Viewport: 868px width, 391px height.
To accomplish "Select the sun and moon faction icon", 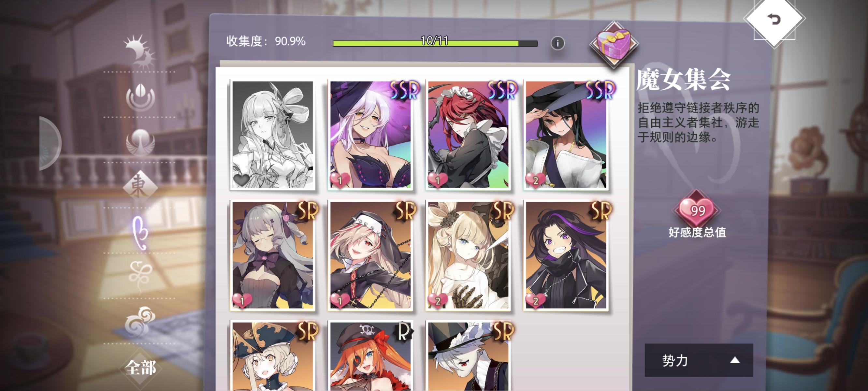I will tap(139, 51).
